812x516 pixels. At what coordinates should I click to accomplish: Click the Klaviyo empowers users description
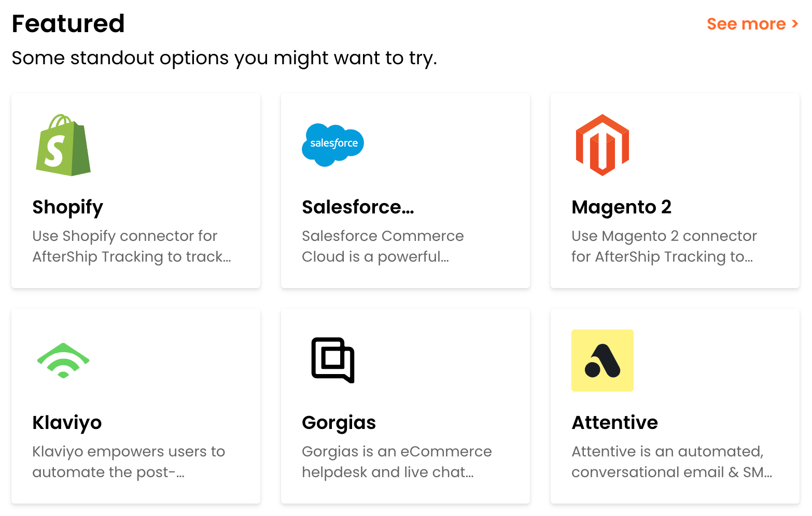129,462
